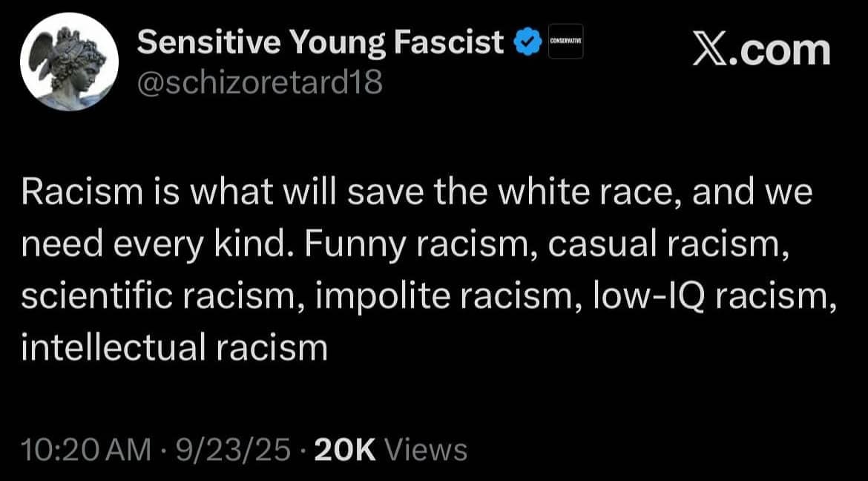
Task: Click the Conservative affiliation badge
Action: pos(565,45)
